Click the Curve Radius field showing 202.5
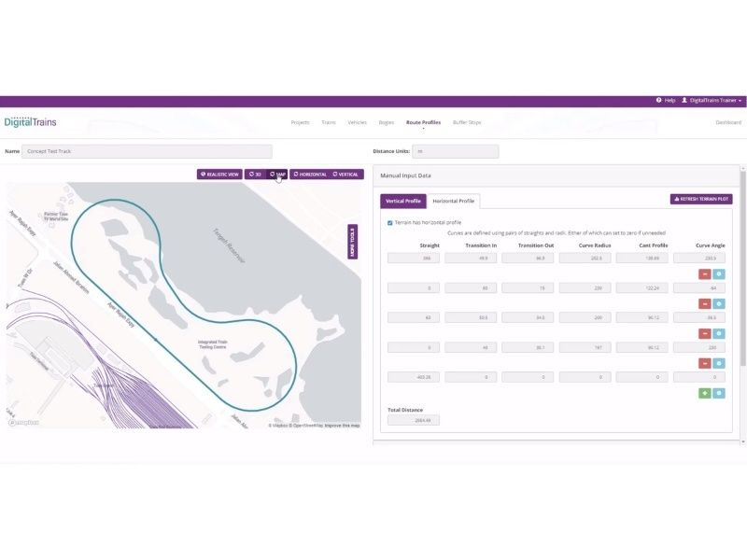Image resolution: width=747 pixels, height=560 pixels. [x=585, y=259]
